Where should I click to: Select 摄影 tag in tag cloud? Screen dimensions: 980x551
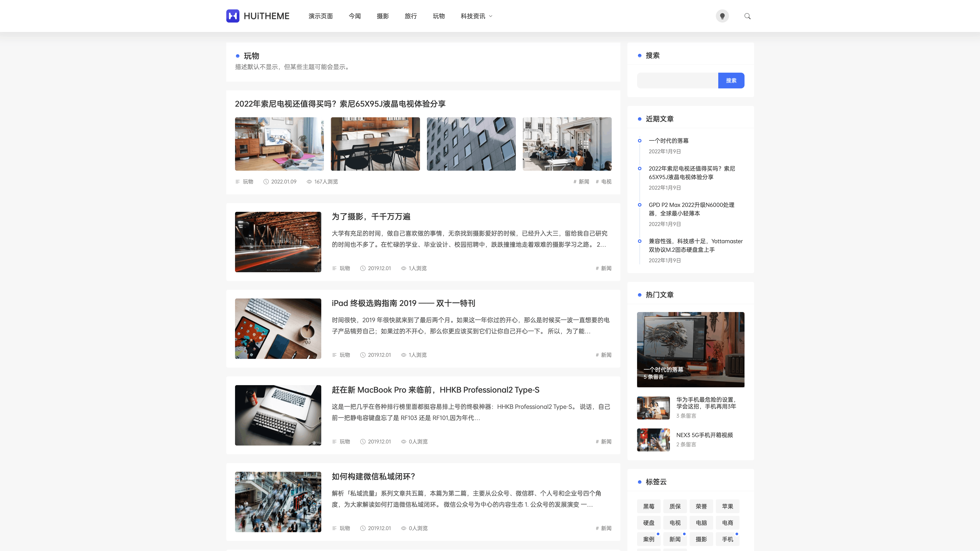click(x=701, y=539)
